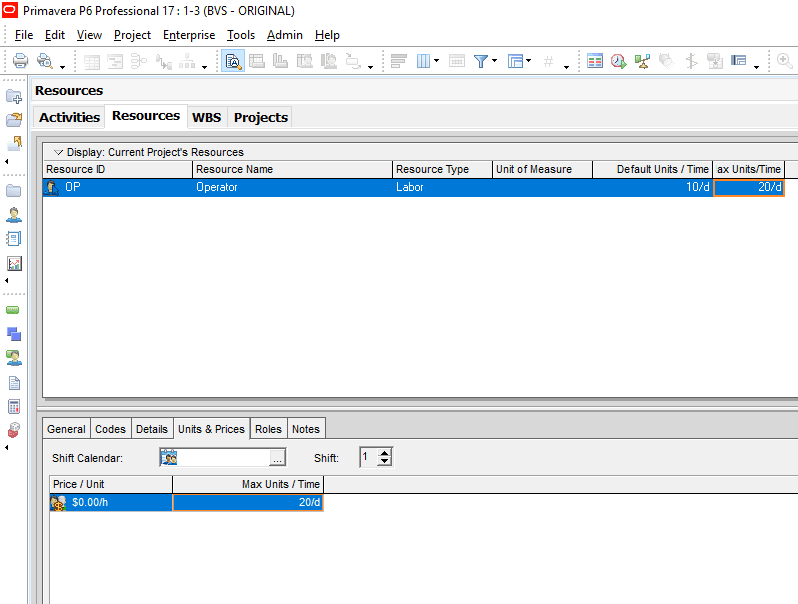Click the $0.00/h Price/Unit cell
This screenshot has width=798, height=604.
(x=111, y=502)
